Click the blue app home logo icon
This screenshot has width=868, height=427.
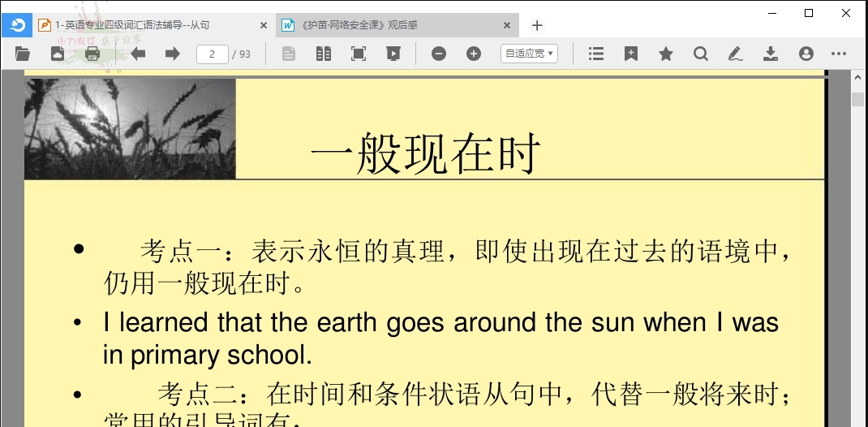(17, 25)
